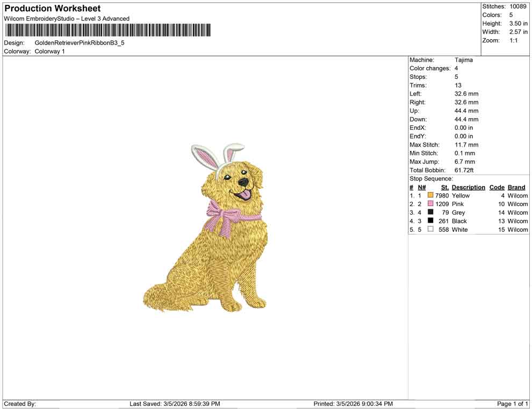Select the Yellow thread color swatch
The width and height of the screenshot is (532, 409).
pos(430,195)
